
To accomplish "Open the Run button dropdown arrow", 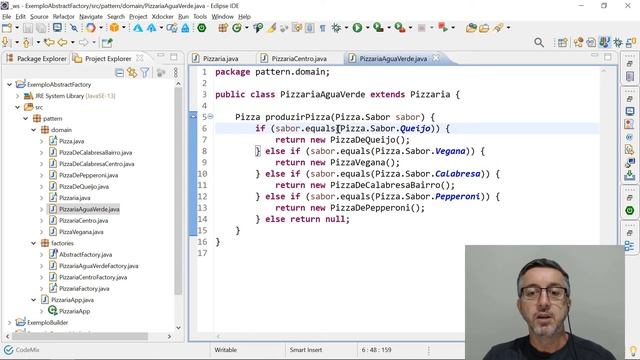I will pyautogui.click(x=367, y=28).
